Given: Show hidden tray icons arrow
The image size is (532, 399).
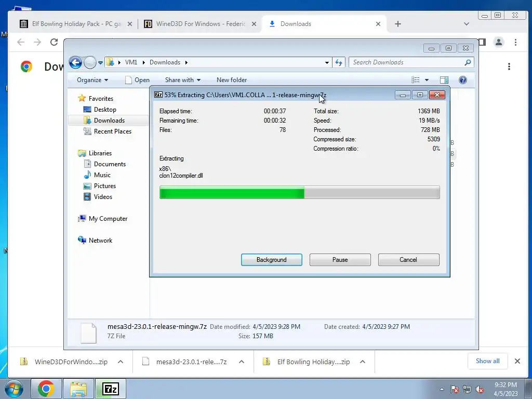Looking at the screenshot, I should click(442, 390).
